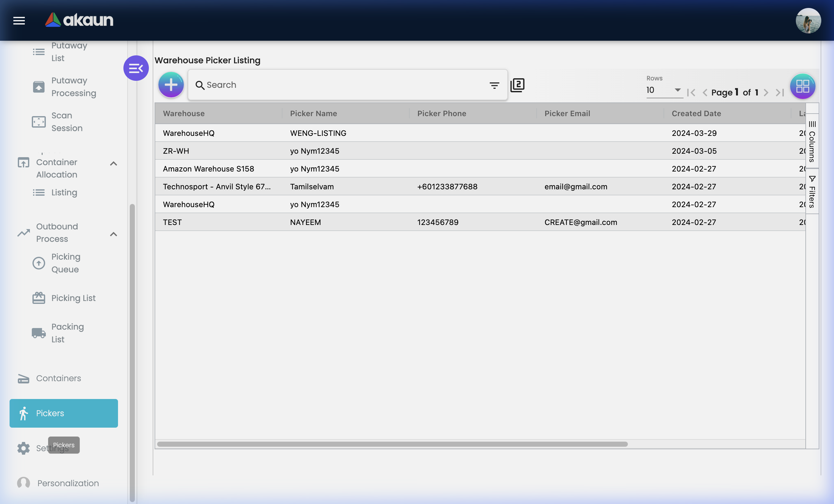834x504 pixels.
Task: Open the filter icon beside search
Action: point(495,85)
